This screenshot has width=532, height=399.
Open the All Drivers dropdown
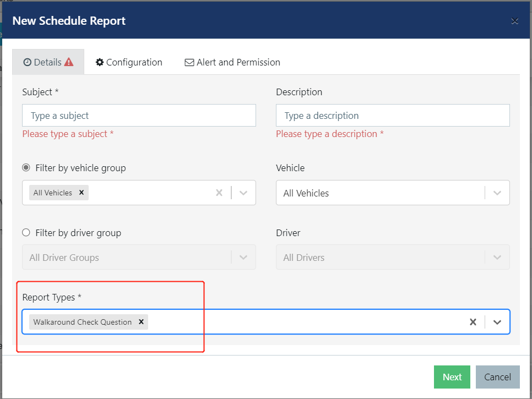(393, 258)
